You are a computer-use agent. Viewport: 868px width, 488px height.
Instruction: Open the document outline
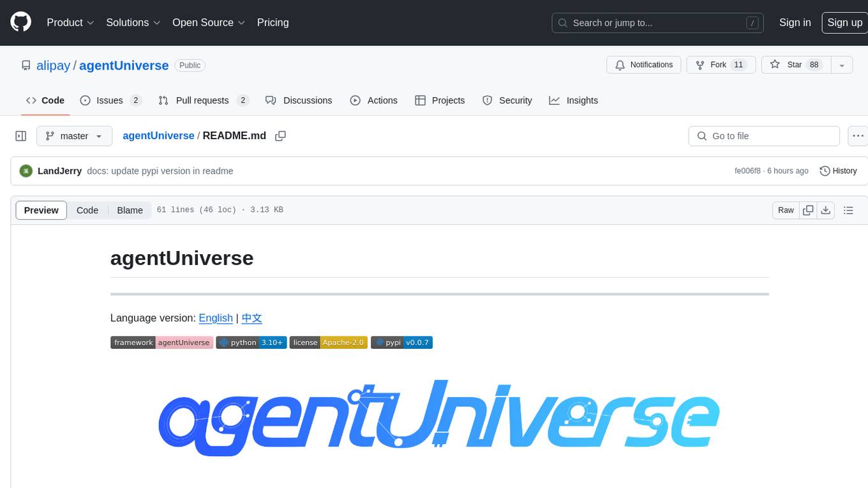pyautogui.click(x=848, y=210)
